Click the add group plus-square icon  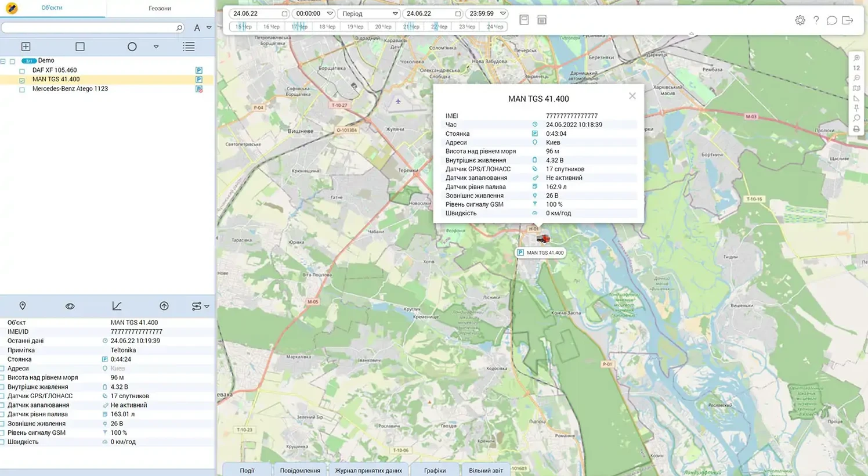click(x=26, y=46)
